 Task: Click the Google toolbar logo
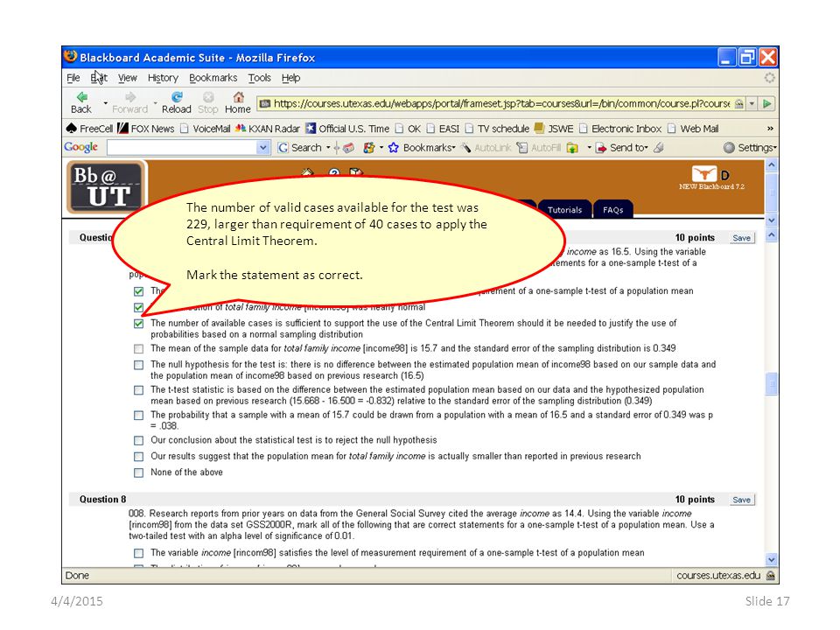(x=80, y=147)
